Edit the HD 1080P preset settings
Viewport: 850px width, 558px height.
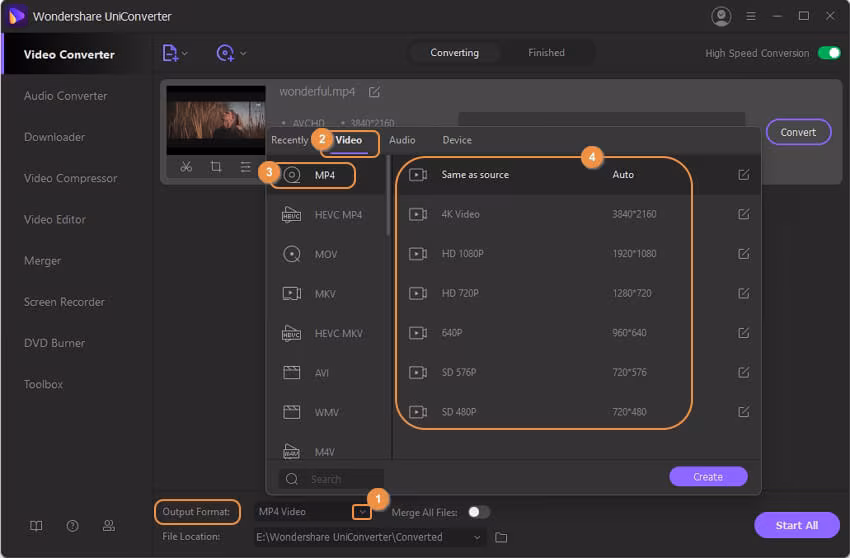pyautogui.click(x=744, y=254)
